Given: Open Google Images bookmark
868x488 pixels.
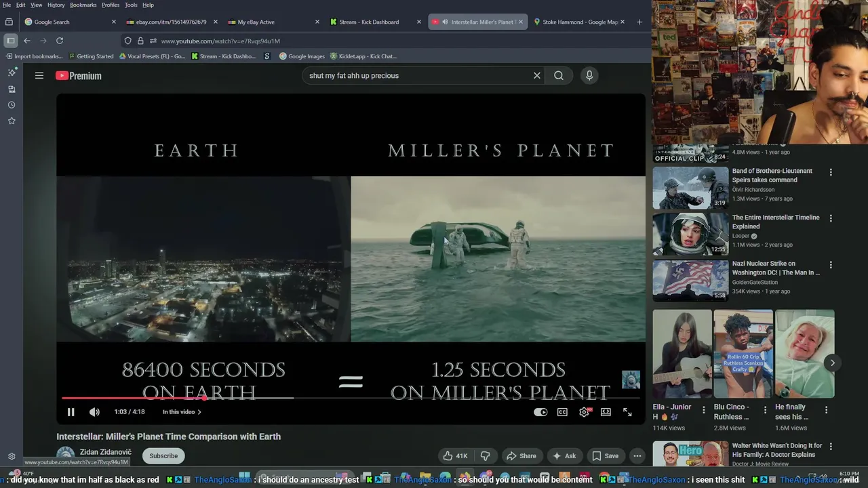Looking at the screenshot, I should tap(302, 56).
